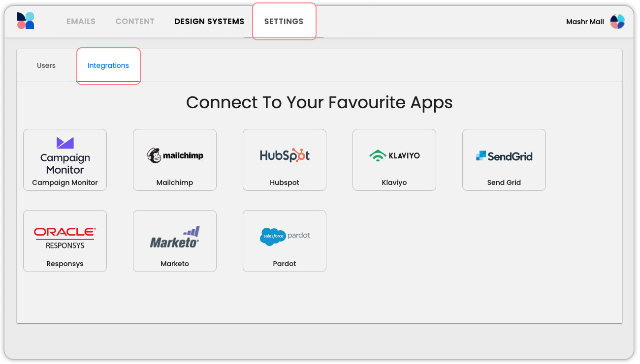Viewport: 640px width, 364px height.
Task: Select the Integrations tab
Action: [x=108, y=65]
